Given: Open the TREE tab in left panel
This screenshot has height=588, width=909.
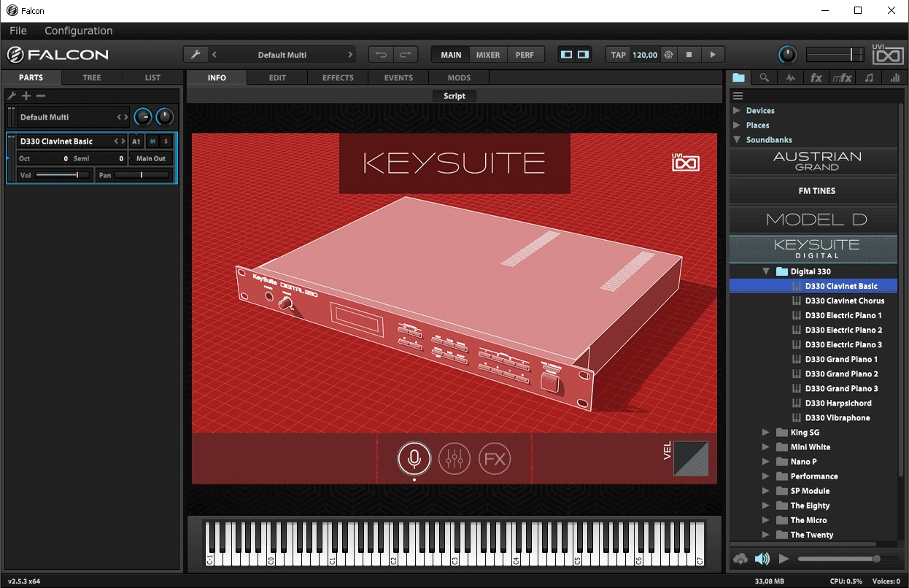Looking at the screenshot, I should (x=92, y=77).
